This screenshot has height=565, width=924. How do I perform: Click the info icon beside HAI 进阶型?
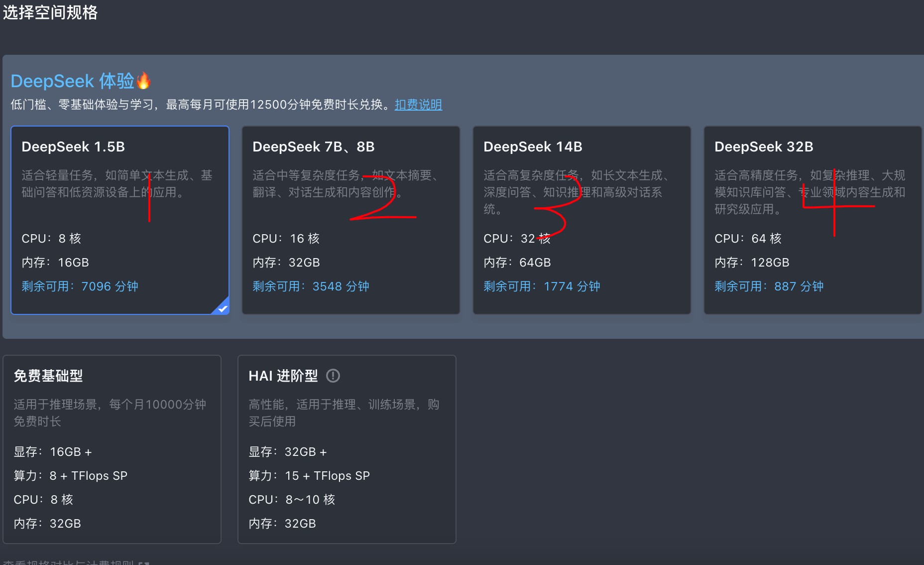point(333,376)
